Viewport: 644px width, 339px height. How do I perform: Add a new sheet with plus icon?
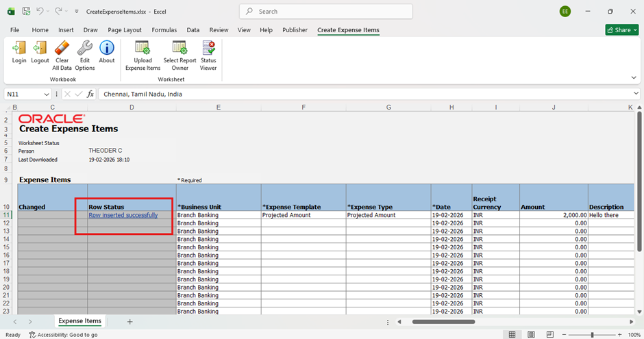click(129, 322)
